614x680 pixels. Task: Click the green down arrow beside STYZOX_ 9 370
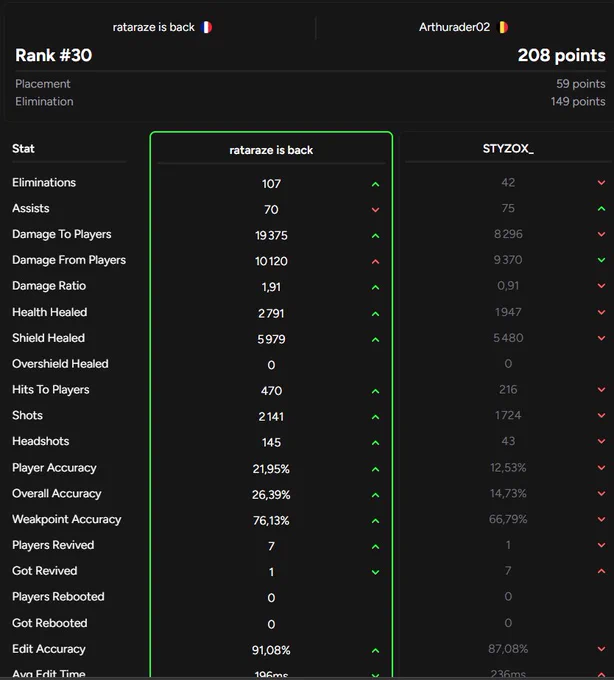601,260
